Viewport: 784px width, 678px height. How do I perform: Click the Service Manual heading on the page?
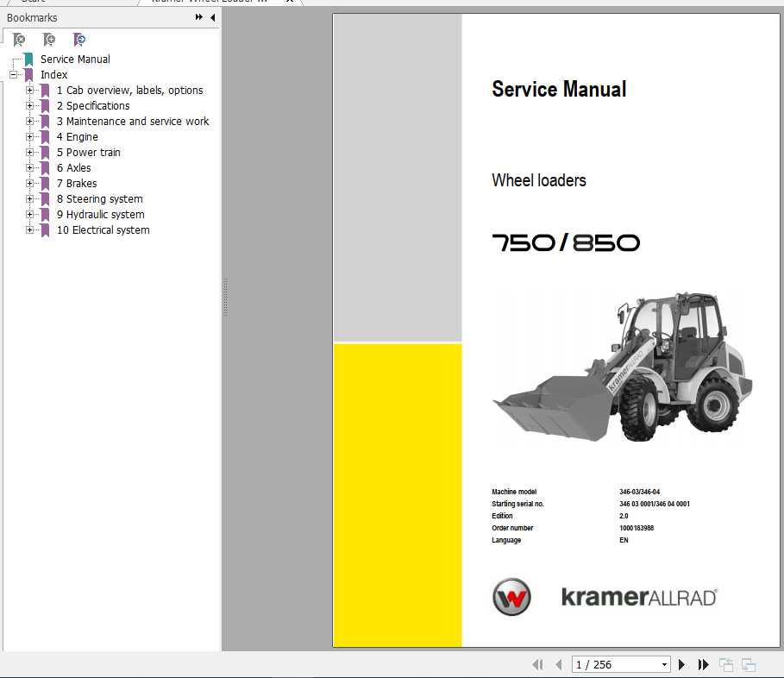pos(559,89)
